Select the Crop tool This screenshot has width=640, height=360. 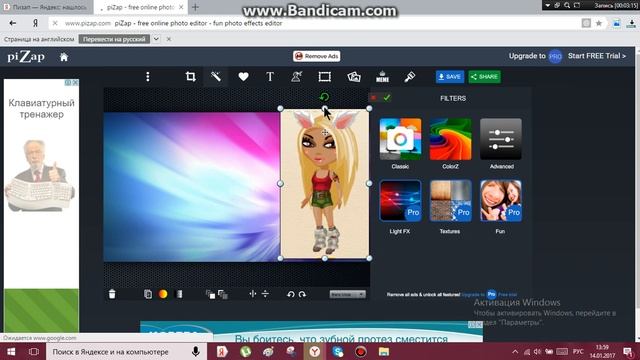[191, 77]
